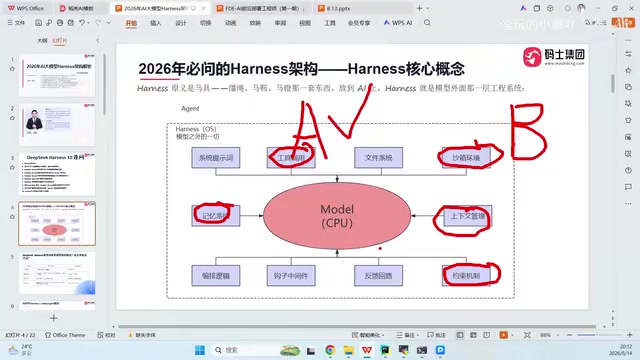Click the undo arrow icon
640x360 pixels.
point(82,23)
